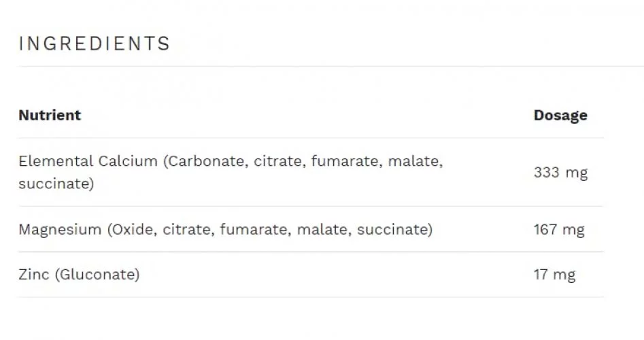Viewport: 644px width, 340px height.
Task: Click citrate in the Elemental Calcium row
Action: click(278, 161)
